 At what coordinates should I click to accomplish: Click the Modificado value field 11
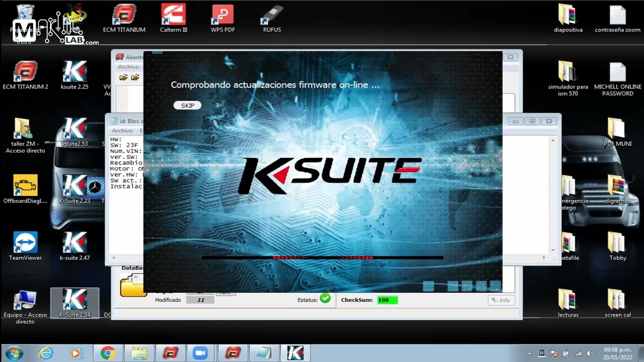(x=200, y=300)
